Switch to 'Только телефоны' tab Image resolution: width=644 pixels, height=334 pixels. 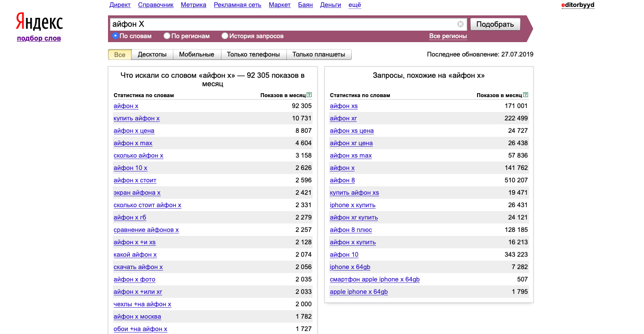(x=254, y=55)
